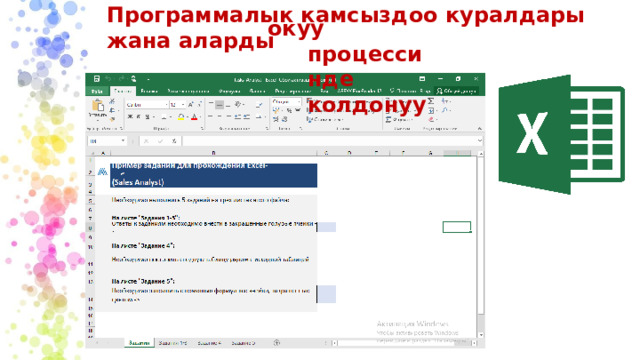Apply the yellow fill color bucket

tap(181, 118)
